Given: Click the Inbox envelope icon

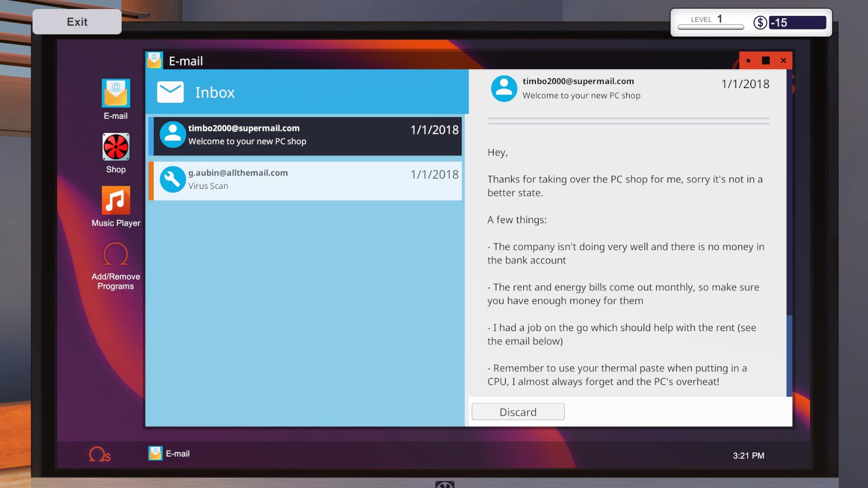Looking at the screenshot, I should coord(170,92).
